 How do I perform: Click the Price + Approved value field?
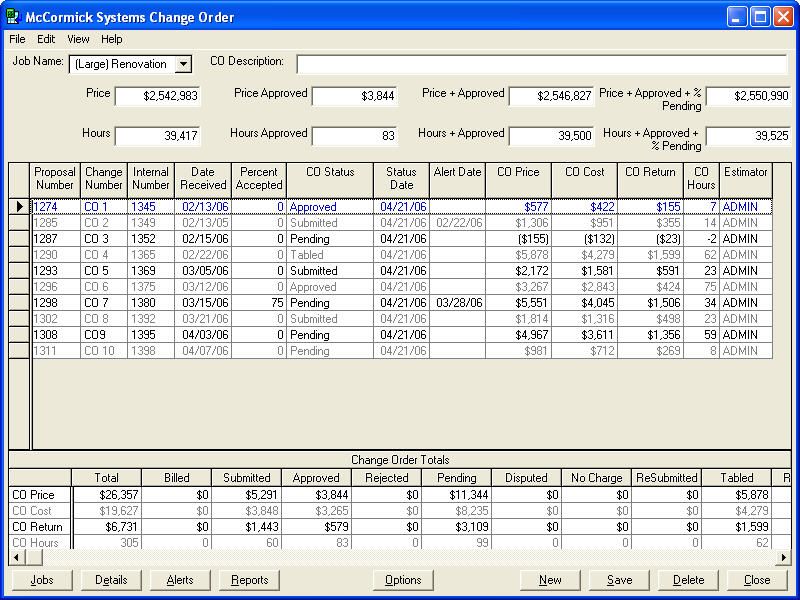coord(551,97)
